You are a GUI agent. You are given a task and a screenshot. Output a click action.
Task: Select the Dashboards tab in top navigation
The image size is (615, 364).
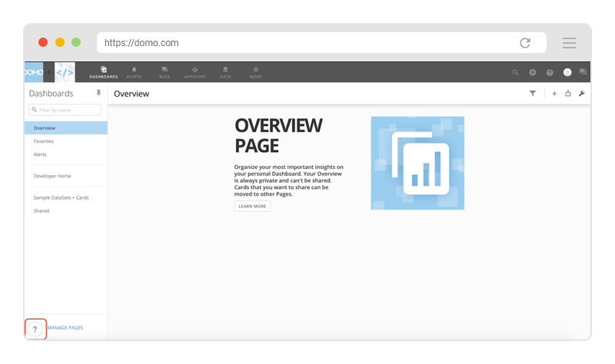[104, 72]
